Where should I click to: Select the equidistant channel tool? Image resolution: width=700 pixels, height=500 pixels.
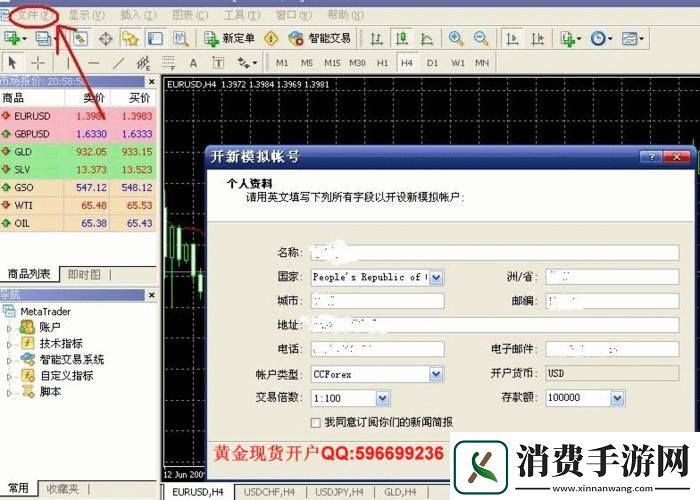(x=143, y=63)
